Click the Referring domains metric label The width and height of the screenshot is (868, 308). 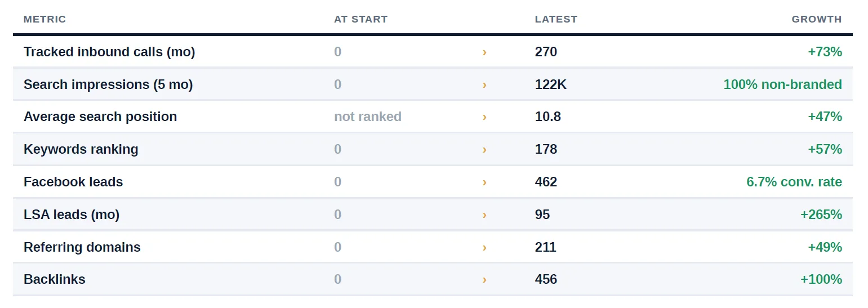82,247
